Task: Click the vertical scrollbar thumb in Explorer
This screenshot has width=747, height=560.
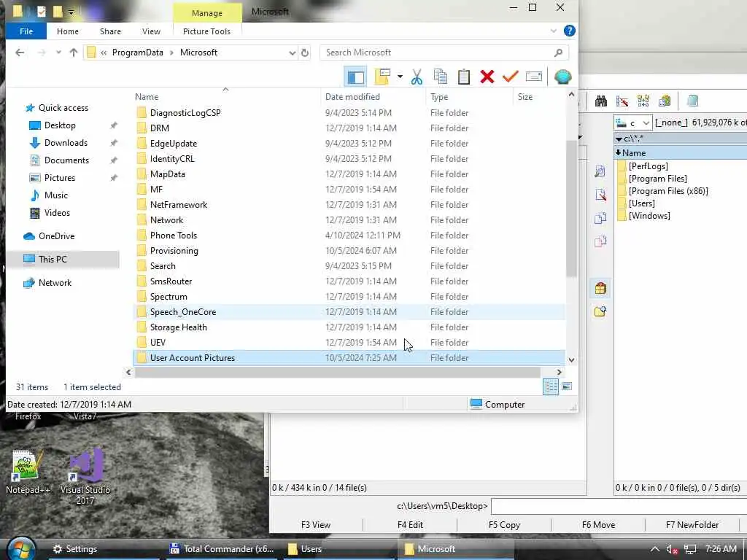Action: coord(571,209)
